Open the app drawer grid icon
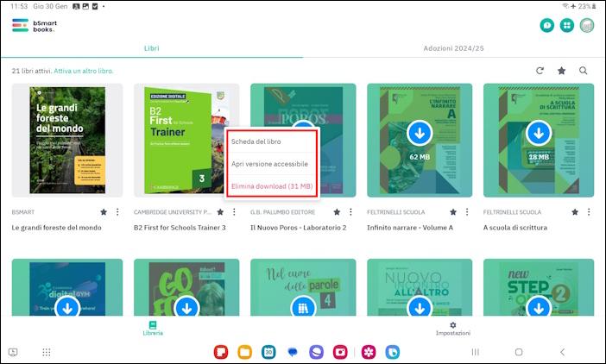 coord(47,352)
